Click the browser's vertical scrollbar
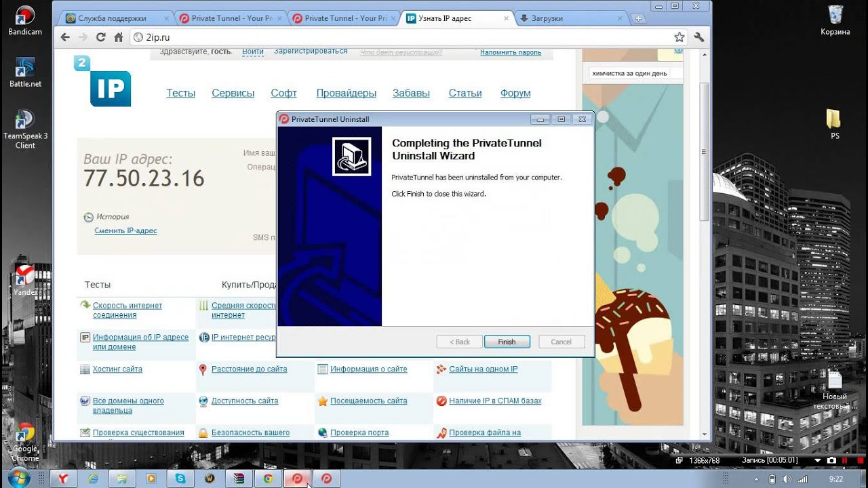The width and height of the screenshot is (868, 488). 705,151
